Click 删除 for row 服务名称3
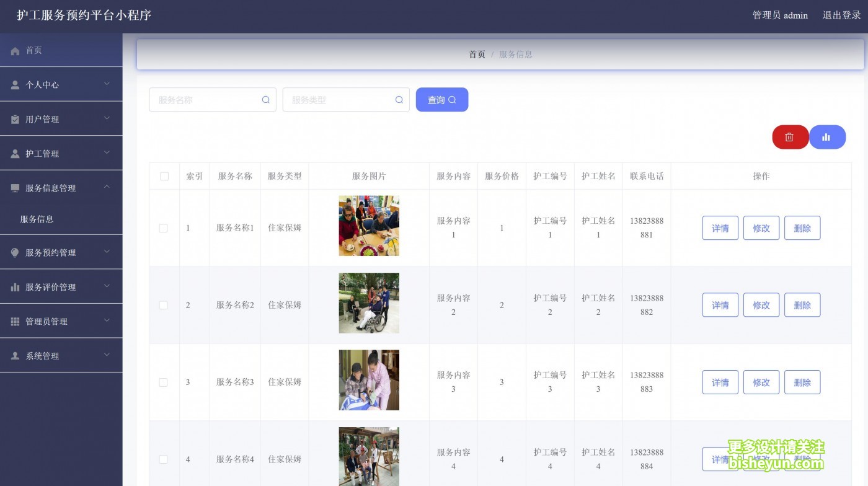Image resolution: width=868 pixels, height=486 pixels. point(802,382)
